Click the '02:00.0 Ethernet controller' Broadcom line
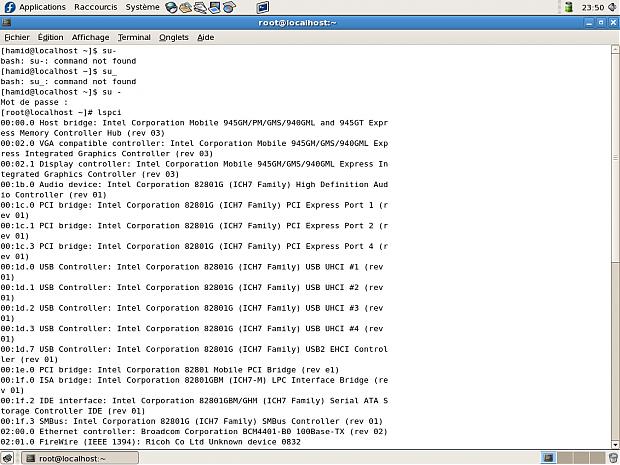Screen dimensions: 620x465 coord(194,431)
